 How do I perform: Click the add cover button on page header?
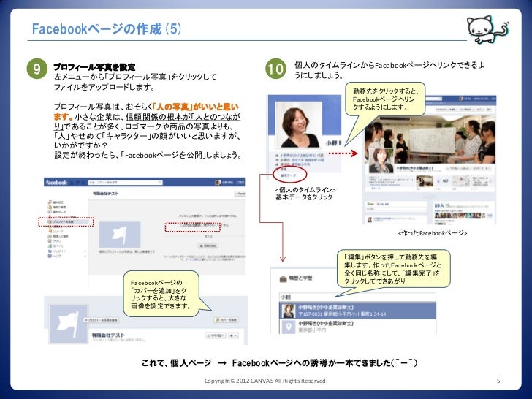227,319
